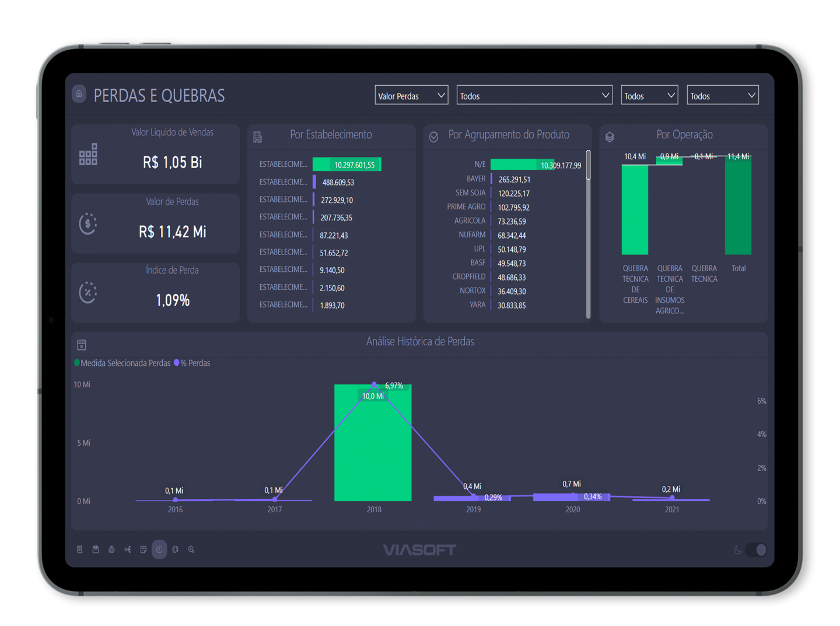Expand the wide 'Todos' dropdown filter

click(534, 96)
